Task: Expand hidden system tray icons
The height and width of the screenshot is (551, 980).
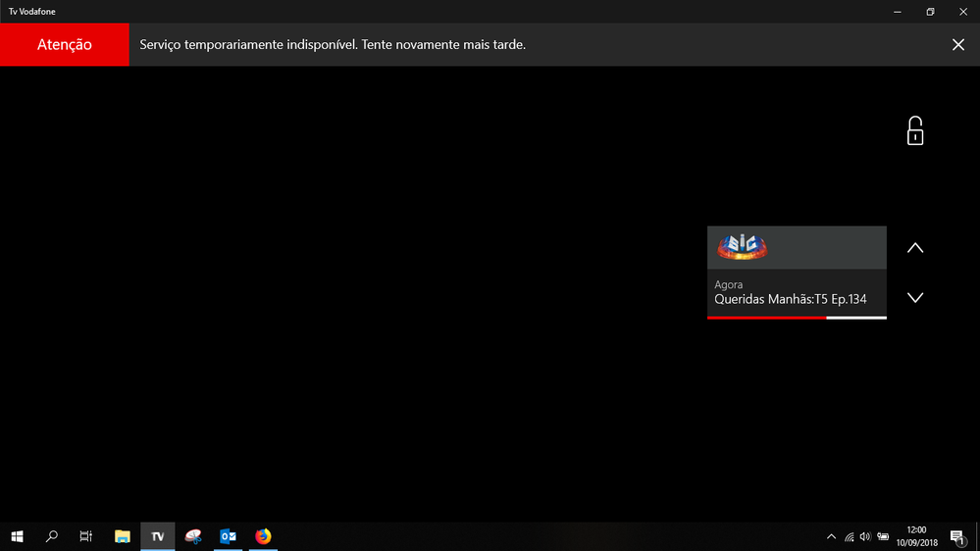Action: 831,536
